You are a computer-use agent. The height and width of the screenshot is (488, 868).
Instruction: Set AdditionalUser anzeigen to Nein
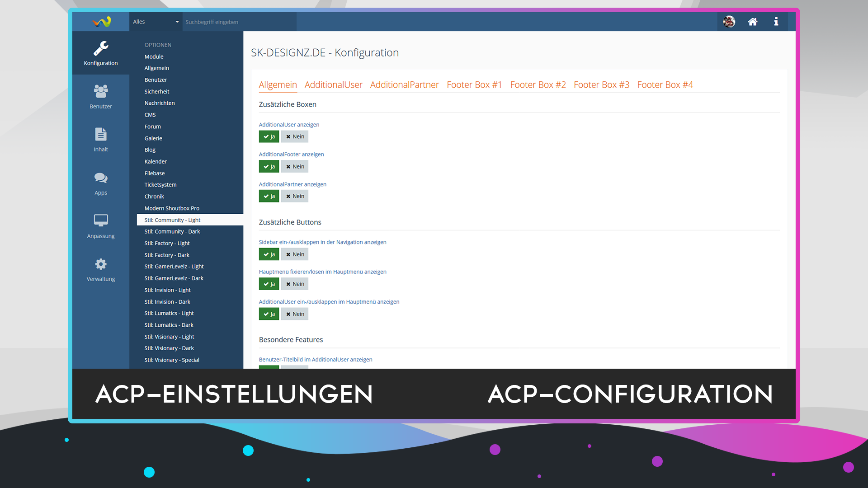coord(295,136)
